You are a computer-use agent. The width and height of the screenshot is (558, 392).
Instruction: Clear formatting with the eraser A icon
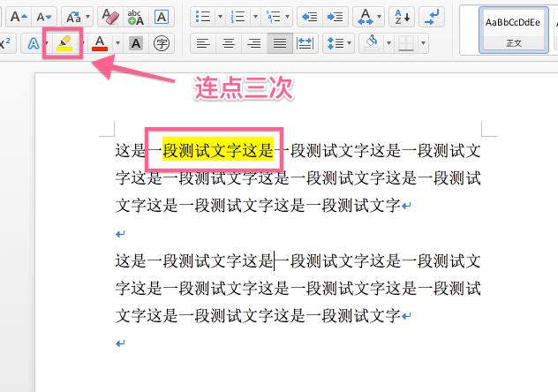110,17
